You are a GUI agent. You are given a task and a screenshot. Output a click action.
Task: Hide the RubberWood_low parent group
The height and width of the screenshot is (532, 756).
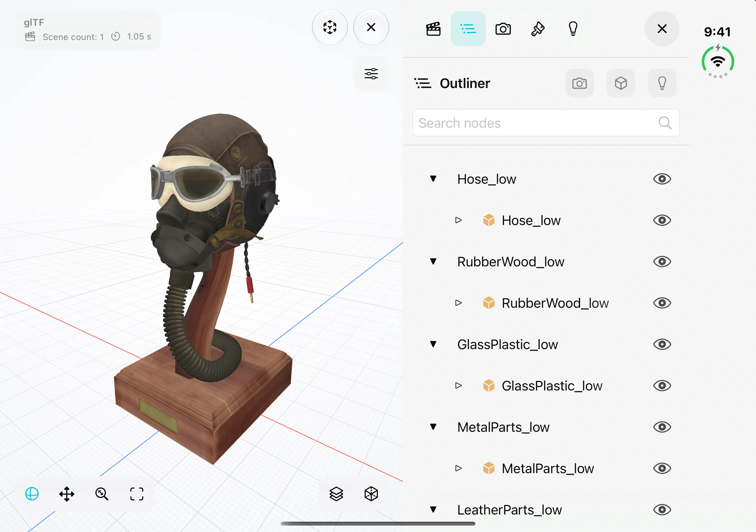(662, 262)
